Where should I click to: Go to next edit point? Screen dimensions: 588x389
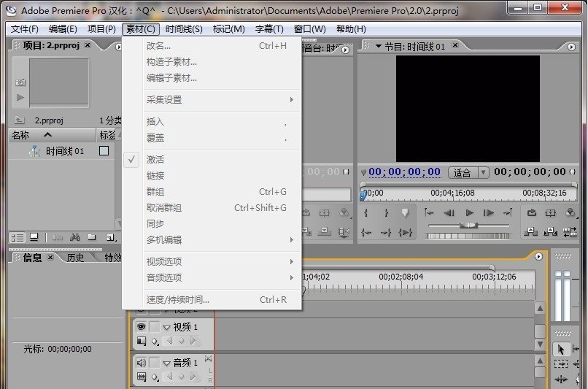[x=508, y=213]
